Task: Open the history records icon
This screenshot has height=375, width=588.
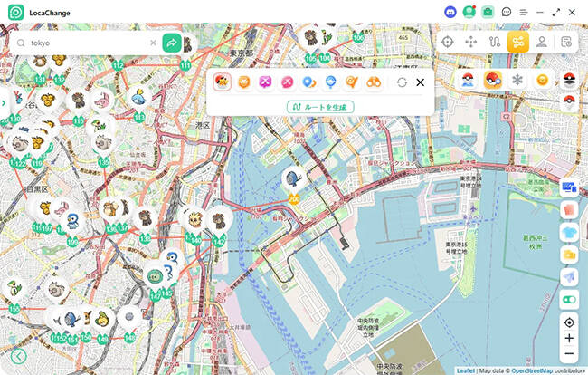Action: pos(566,42)
